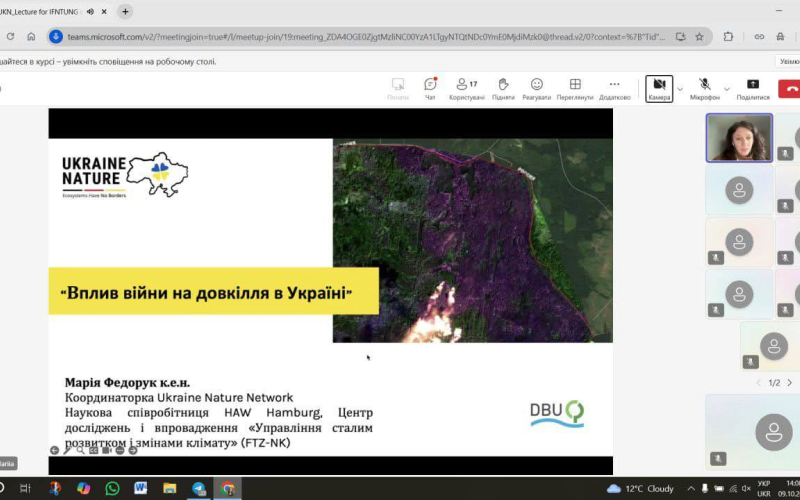The height and width of the screenshot is (500, 800).
Task: Expand the camera options dropdown arrow
Action: (680, 88)
